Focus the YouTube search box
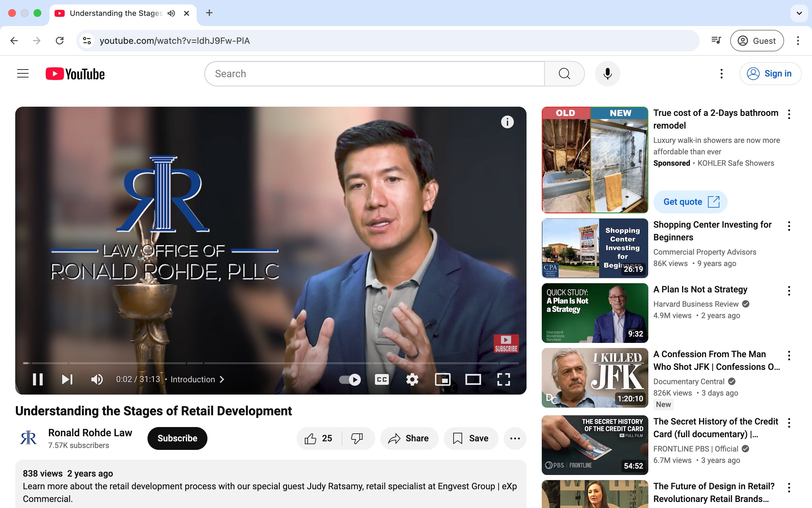Viewport: 812px width, 508px height. (x=374, y=74)
